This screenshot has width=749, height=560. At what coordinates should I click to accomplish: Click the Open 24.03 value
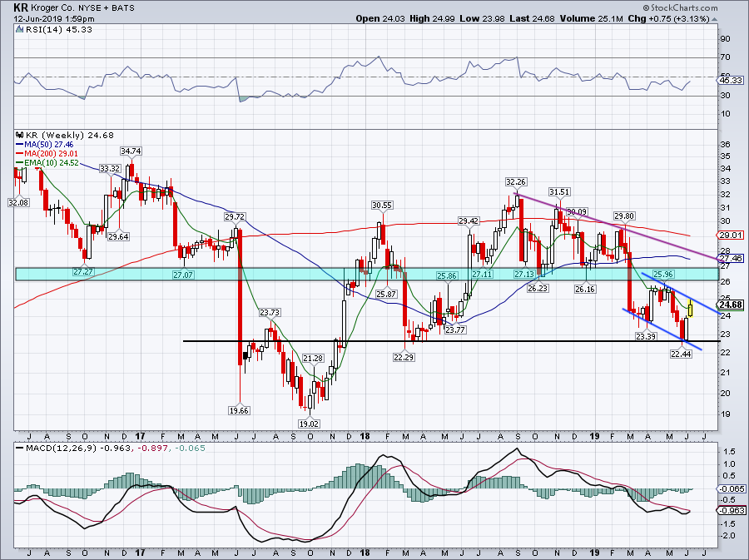[380, 18]
